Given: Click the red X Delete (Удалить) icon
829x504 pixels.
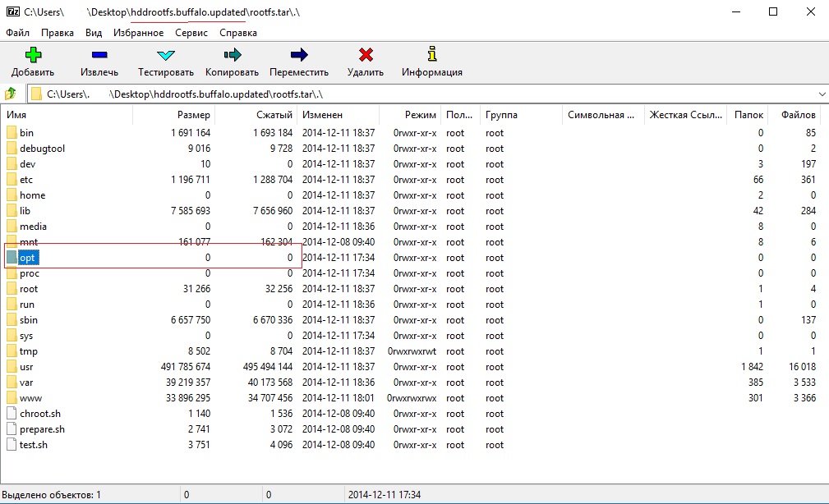Looking at the screenshot, I should point(366,54).
